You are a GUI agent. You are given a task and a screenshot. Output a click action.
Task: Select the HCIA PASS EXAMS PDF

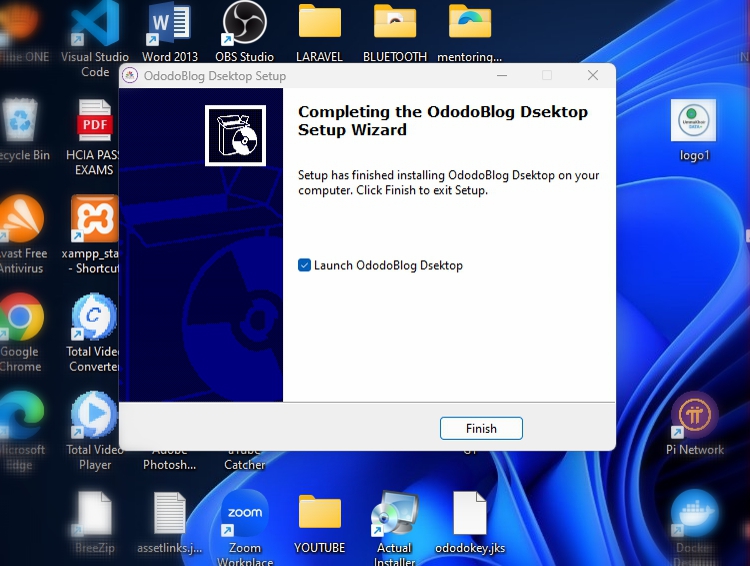click(x=95, y=125)
